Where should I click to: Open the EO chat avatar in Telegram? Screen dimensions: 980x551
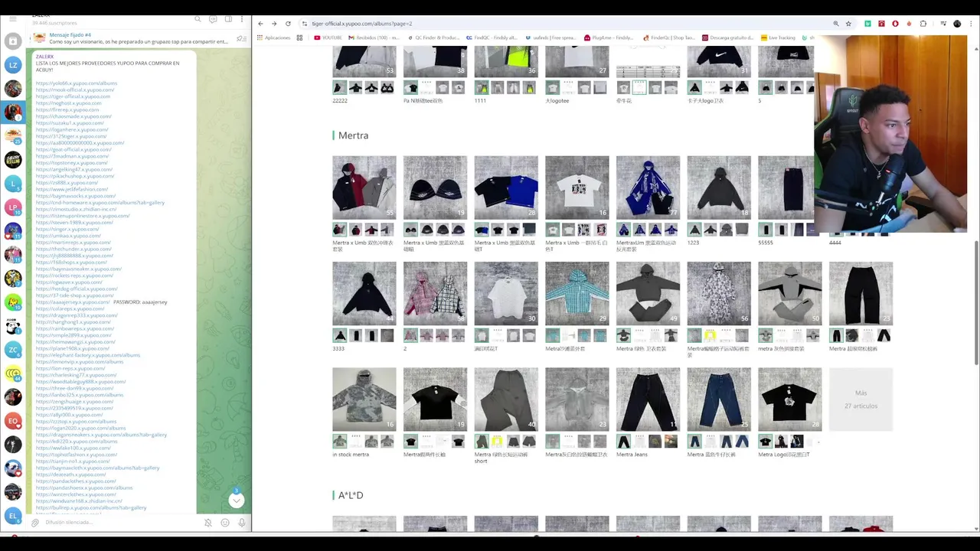pyautogui.click(x=13, y=421)
